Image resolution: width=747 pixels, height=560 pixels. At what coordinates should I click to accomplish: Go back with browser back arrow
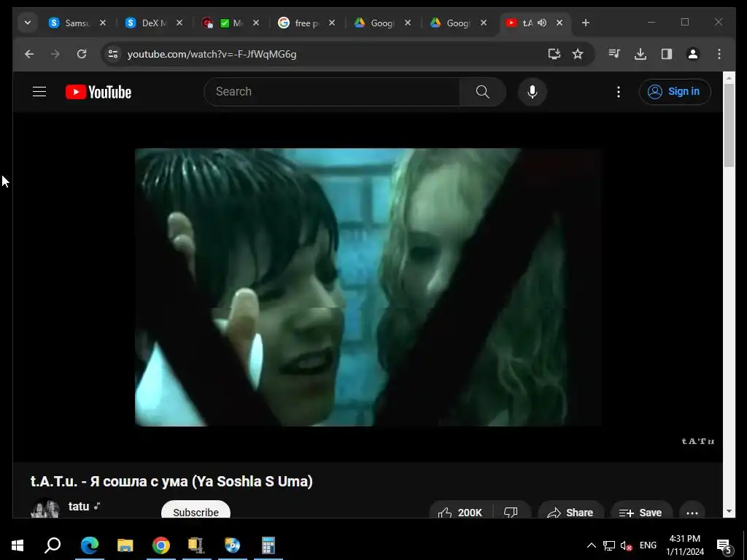[29, 54]
